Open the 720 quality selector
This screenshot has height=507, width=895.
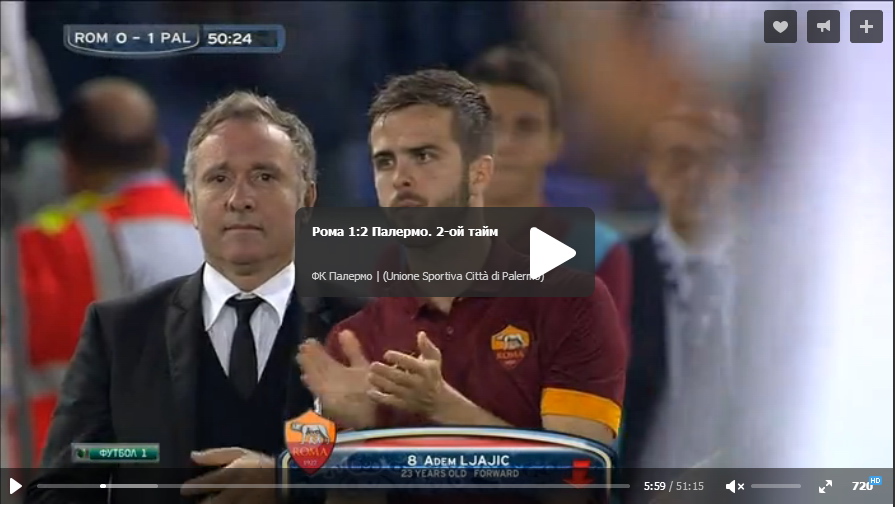point(861,486)
